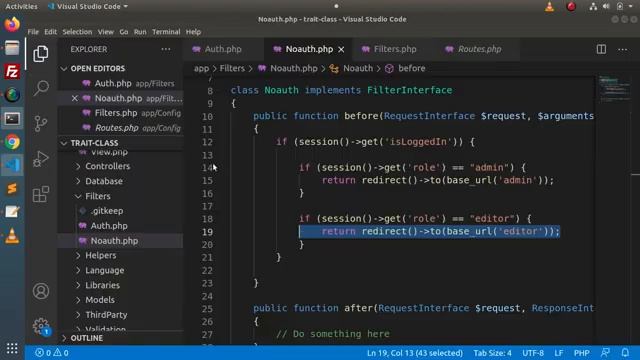Viewport: 640px width, 360px height.
Task: Show errors and warnings count in status bar
Action: pyautogui.click(x=52, y=353)
